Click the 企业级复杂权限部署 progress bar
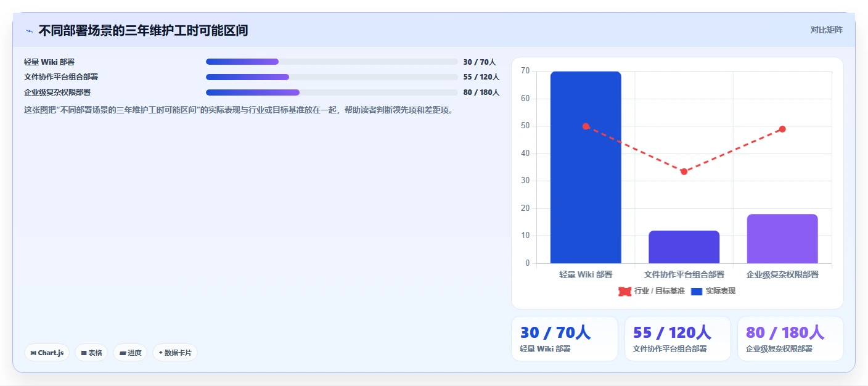Image resolution: width=868 pixels, height=386 pixels. point(332,92)
